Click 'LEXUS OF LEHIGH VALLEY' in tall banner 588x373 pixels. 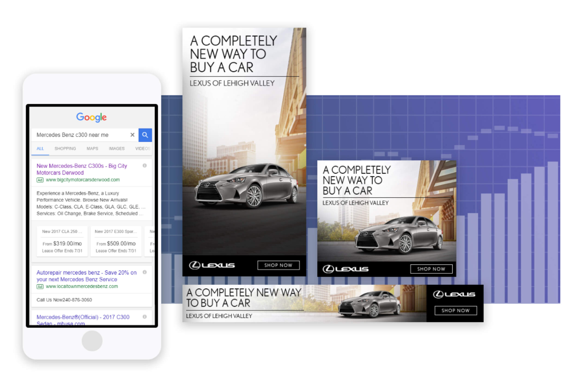click(x=232, y=83)
